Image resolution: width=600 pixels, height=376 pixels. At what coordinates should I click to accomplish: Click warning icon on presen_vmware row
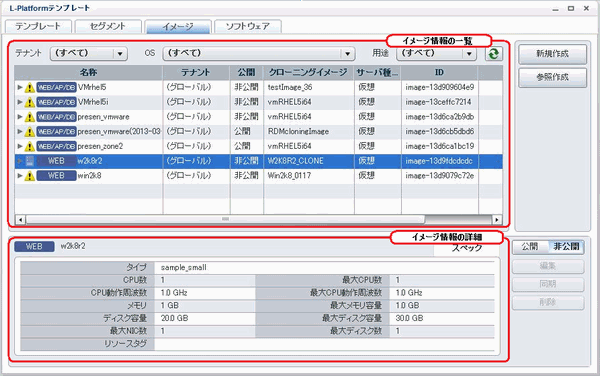(29, 117)
